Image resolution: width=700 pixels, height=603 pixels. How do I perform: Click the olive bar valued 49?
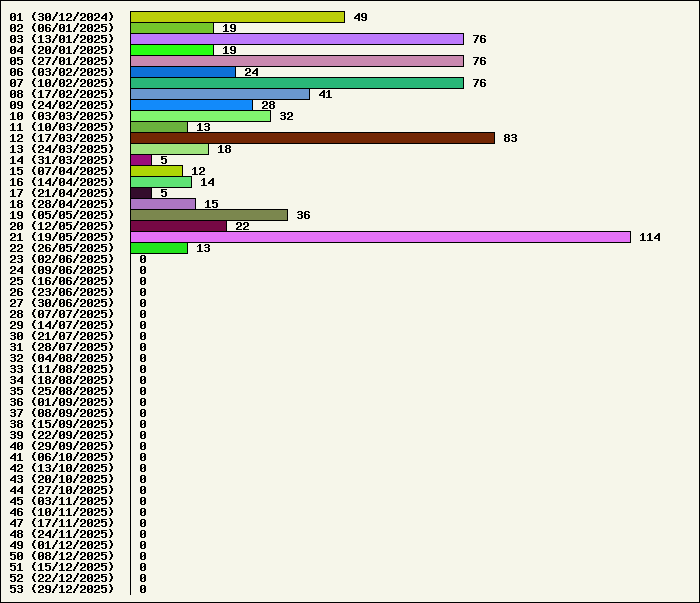pos(238,17)
